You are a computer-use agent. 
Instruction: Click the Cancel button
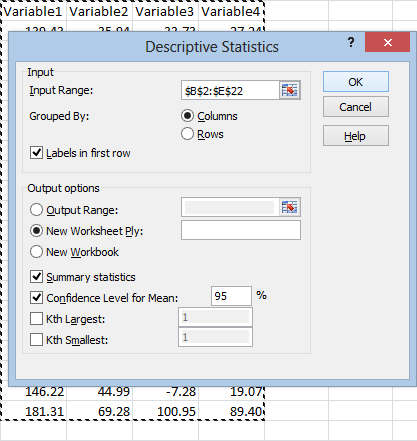coord(356,107)
